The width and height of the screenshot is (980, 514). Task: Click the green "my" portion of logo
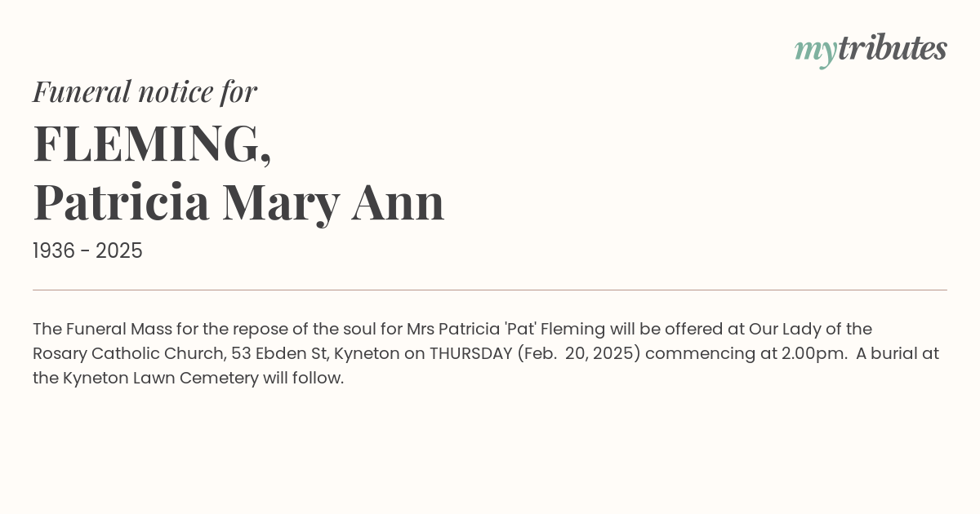(x=816, y=53)
